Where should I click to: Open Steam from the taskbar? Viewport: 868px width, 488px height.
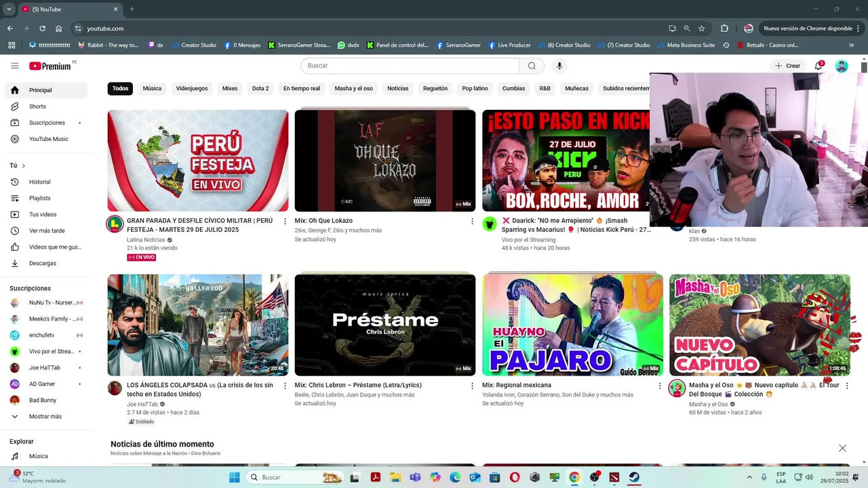tap(634, 477)
